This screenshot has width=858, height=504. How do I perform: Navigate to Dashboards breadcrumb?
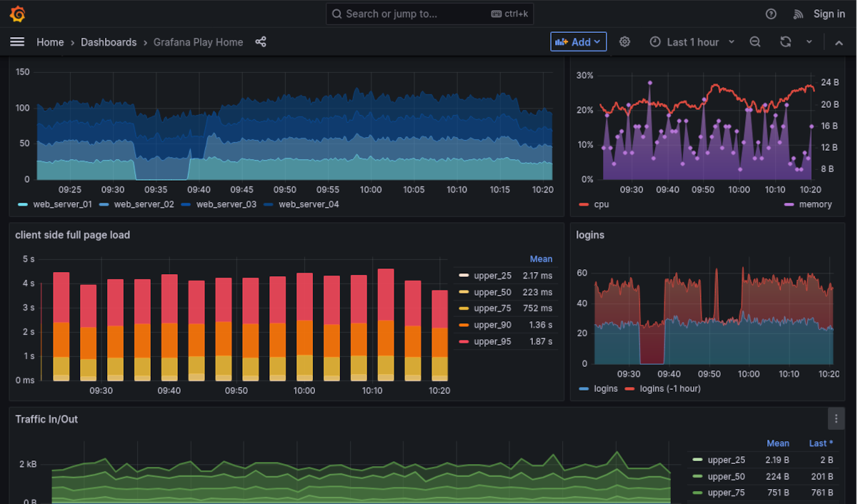click(x=109, y=42)
